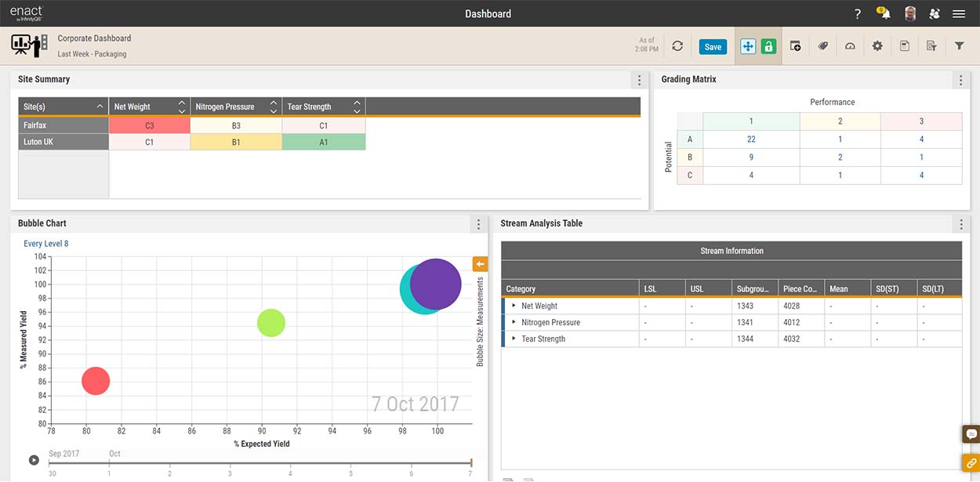The height and width of the screenshot is (482, 980).
Task: Sort by Net Weight column arrows
Action: click(181, 106)
